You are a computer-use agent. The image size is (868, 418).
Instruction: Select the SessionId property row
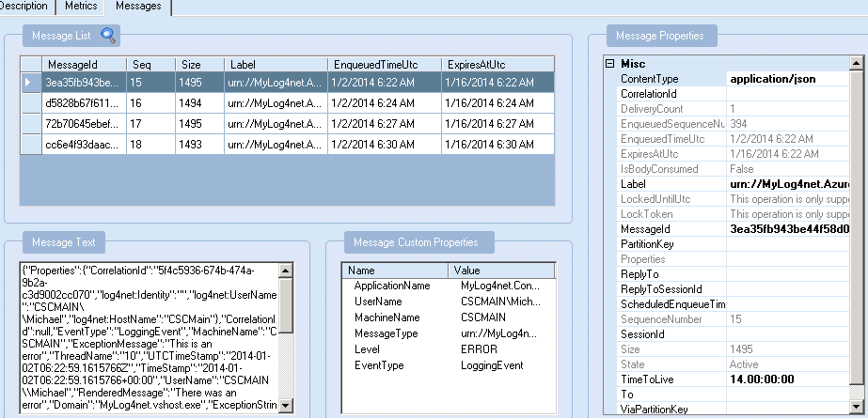coord(734,334)
